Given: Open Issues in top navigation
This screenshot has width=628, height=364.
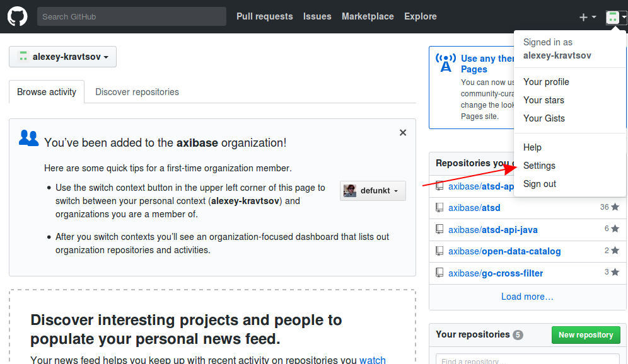Looking at the screenshot, I should click(317, 16).
